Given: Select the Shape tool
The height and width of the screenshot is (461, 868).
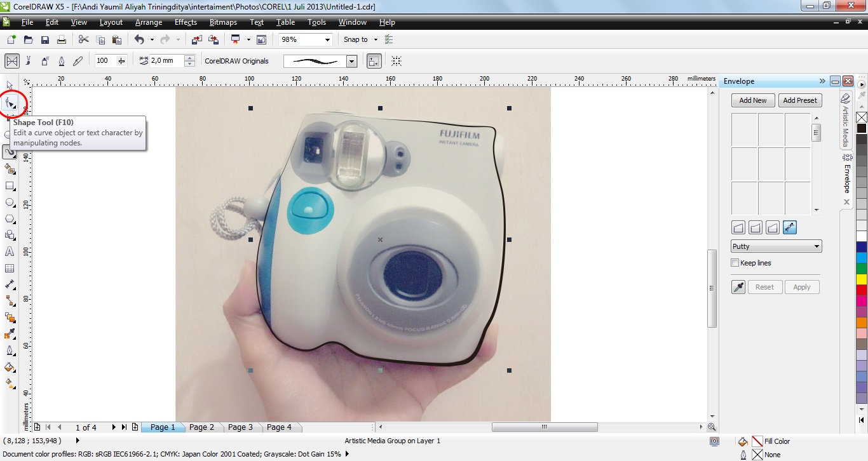Looking at the screenshot, I should point(10,102).
